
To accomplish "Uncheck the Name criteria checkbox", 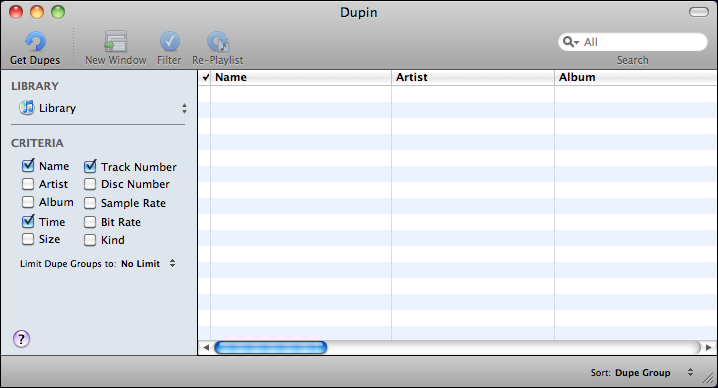I will [x=28, y=165].
